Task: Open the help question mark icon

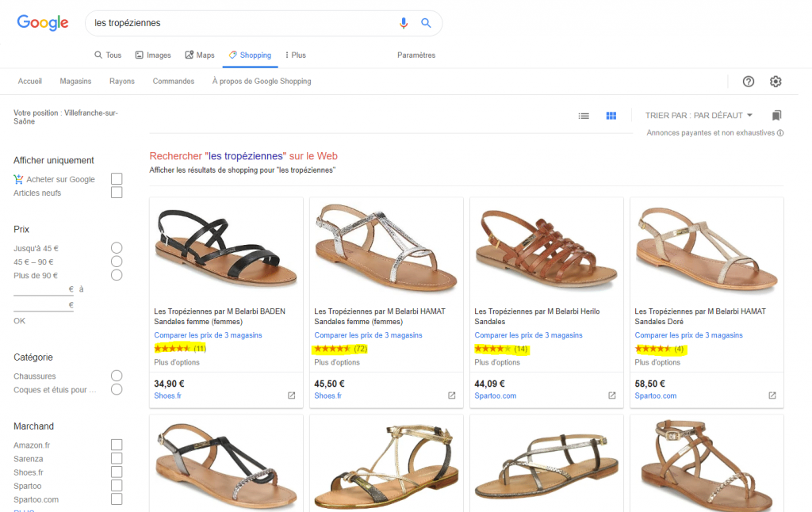Action: pyautogui.click(x=749, y=82)
